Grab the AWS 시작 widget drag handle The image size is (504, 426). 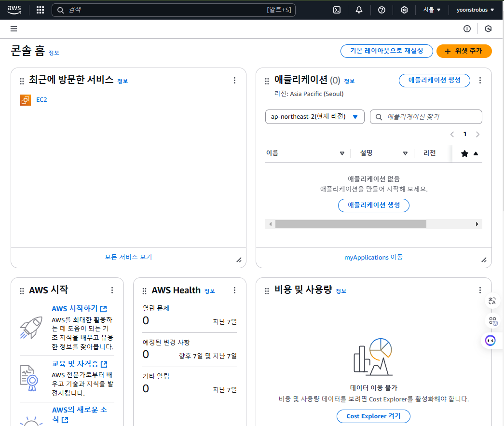coord(22,291)
